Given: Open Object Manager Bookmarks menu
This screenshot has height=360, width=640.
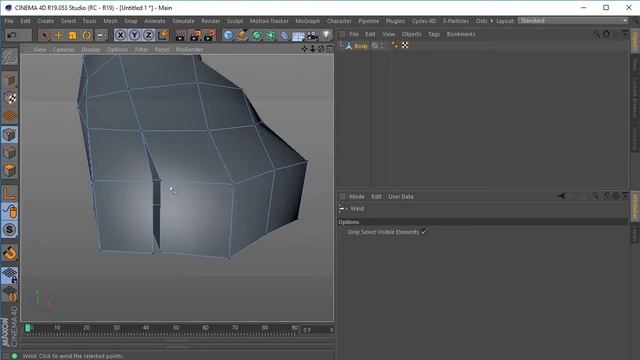Looking at the screenshot, I should 461,34.
